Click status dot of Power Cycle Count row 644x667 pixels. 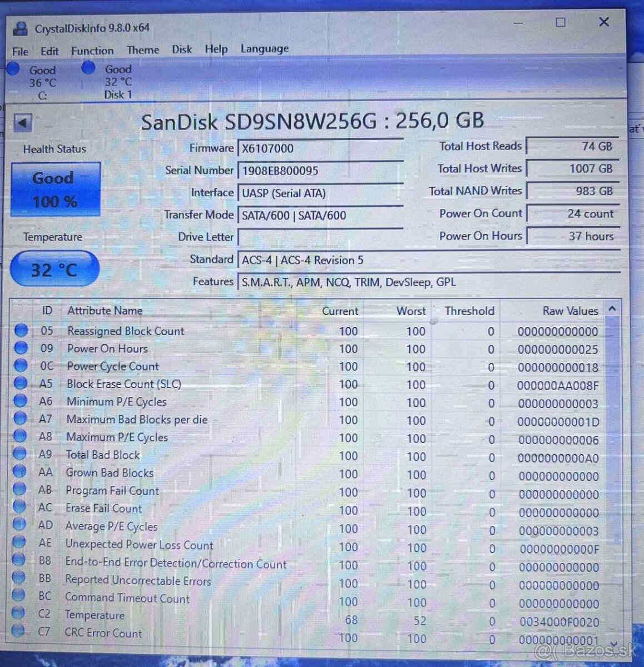[x=21, y=366]
